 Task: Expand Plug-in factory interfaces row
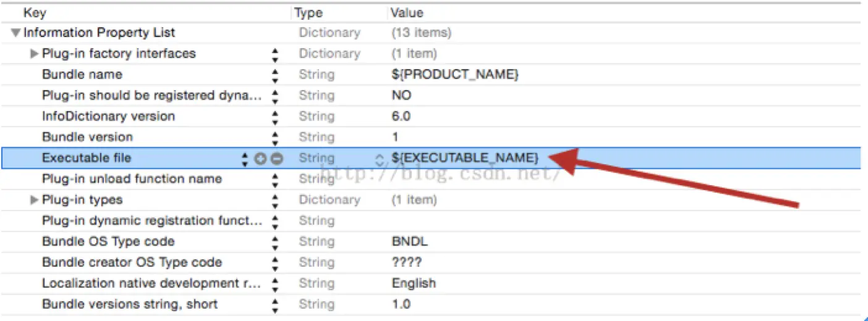point(35,54)
